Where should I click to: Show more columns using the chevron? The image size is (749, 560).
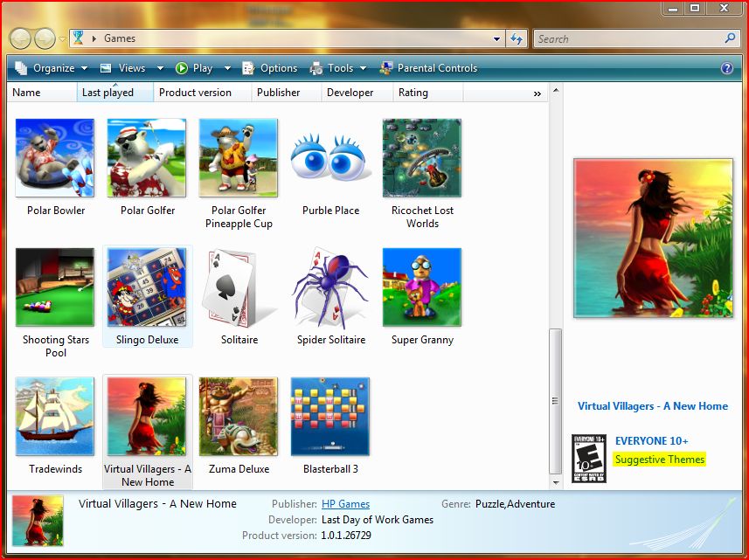537,93
